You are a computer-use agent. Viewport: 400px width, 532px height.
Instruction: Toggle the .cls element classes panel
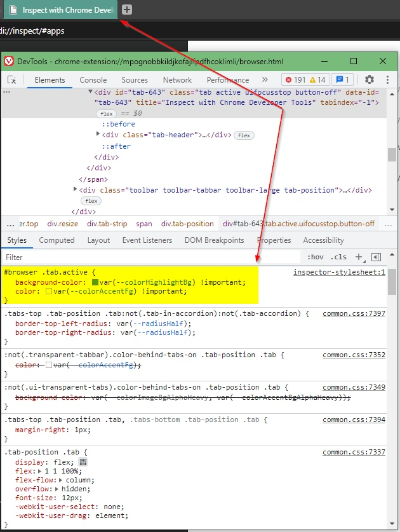[340, 257]
